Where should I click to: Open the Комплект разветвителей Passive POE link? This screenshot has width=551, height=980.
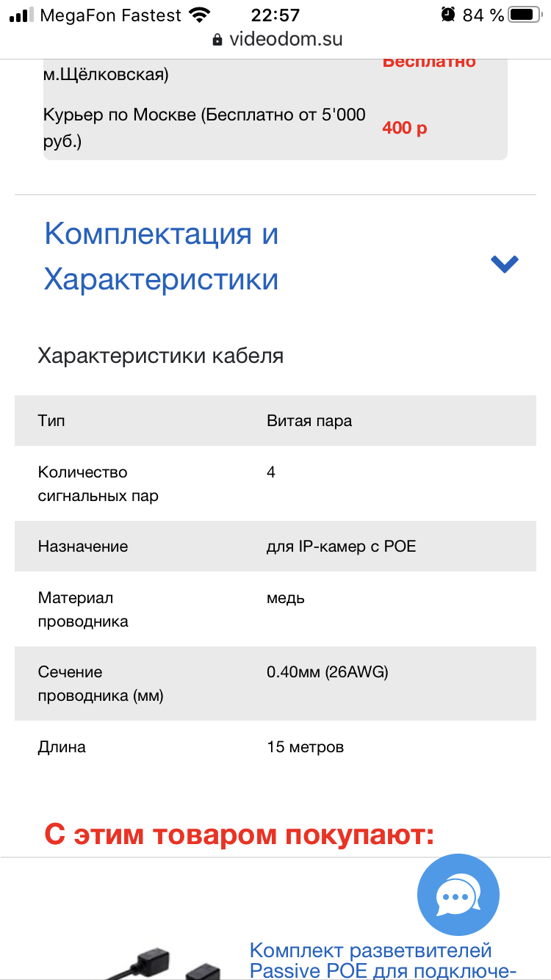coord(370,960)
